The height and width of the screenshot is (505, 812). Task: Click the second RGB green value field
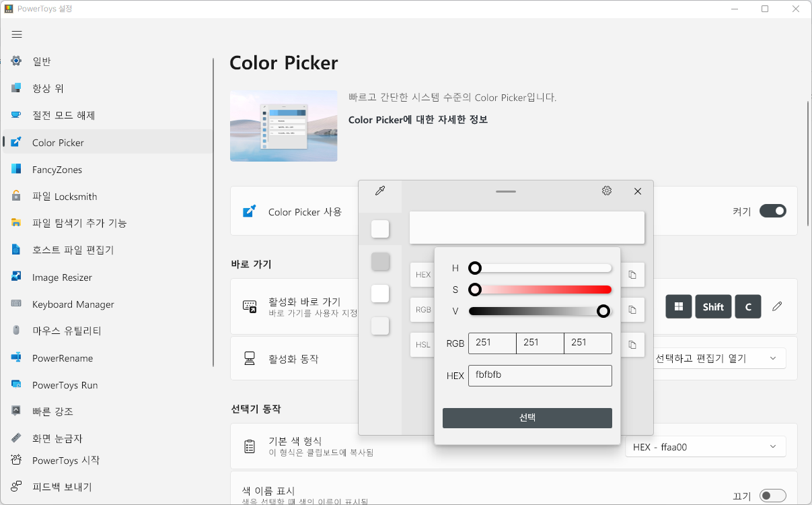[x=540, y=343]
